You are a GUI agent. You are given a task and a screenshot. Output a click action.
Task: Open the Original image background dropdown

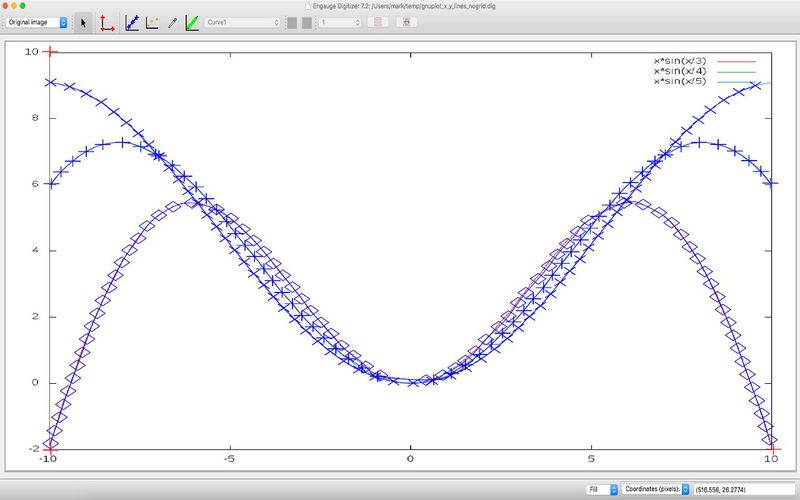pyautogui.click(x=36, y=22)
